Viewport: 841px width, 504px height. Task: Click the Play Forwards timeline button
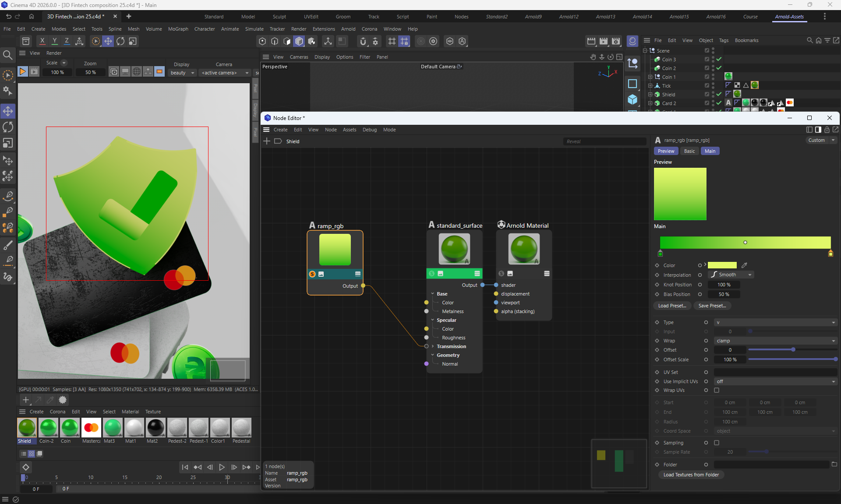(222, 467)
